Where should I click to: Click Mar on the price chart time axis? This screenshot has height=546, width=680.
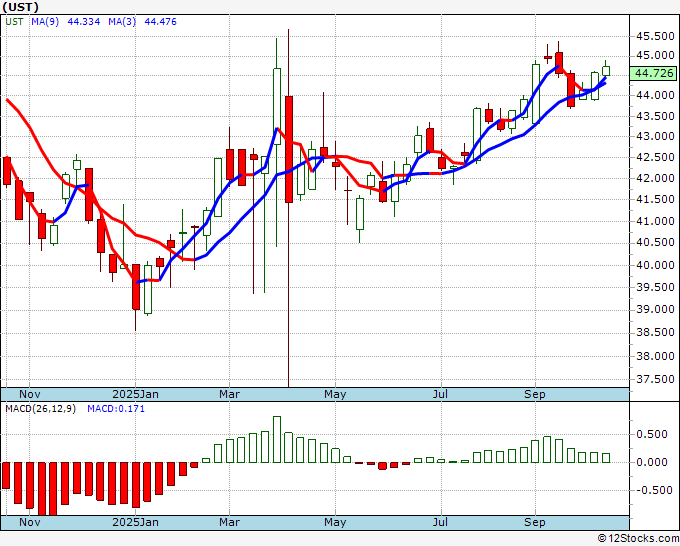[x=229, y=394]
